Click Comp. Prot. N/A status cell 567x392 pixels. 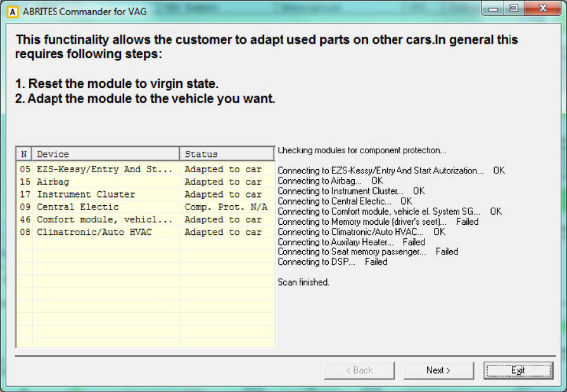click(x=226, y=207)
